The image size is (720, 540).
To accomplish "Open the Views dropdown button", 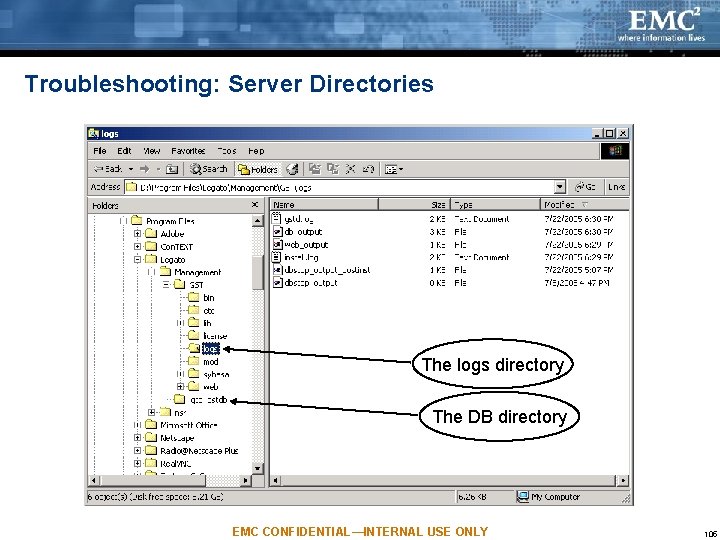I will (394, 169).
